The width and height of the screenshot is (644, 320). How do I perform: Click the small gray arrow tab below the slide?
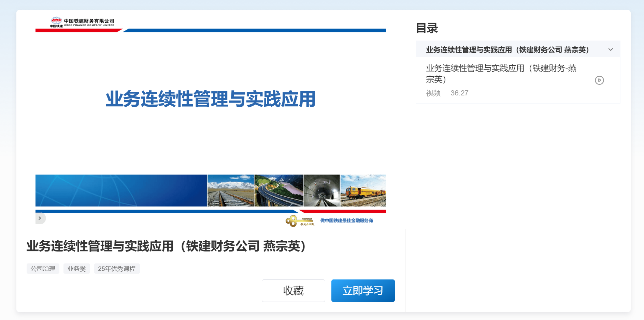pyautogui.click(x=40, y=218)
